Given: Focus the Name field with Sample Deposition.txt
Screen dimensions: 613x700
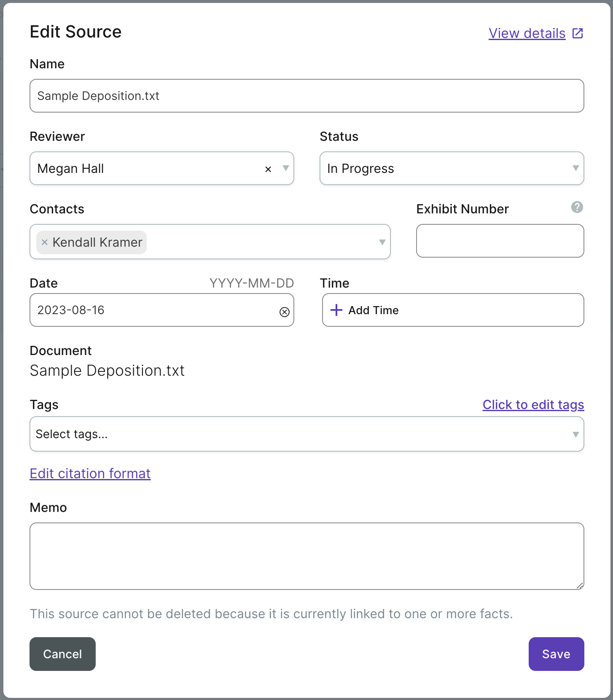Looking at the screenshot, I should (306, 96).
